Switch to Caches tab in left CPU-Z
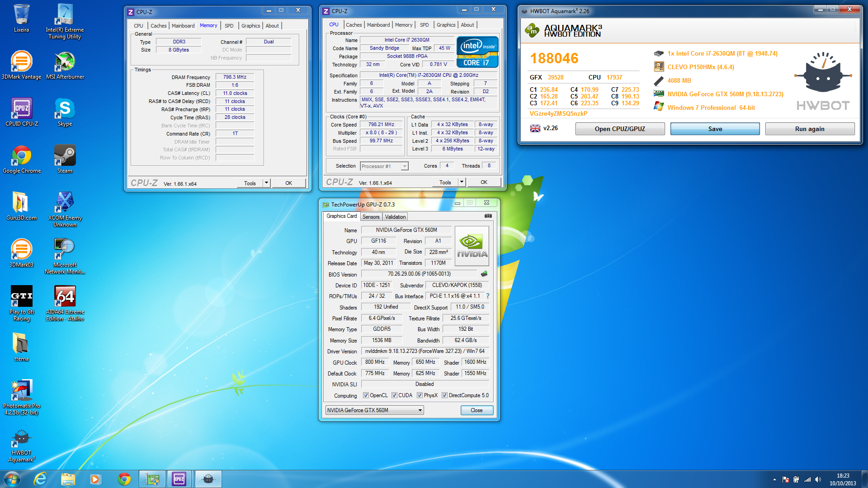This screenshot has width=868, height=488. [x=158, y=26]
